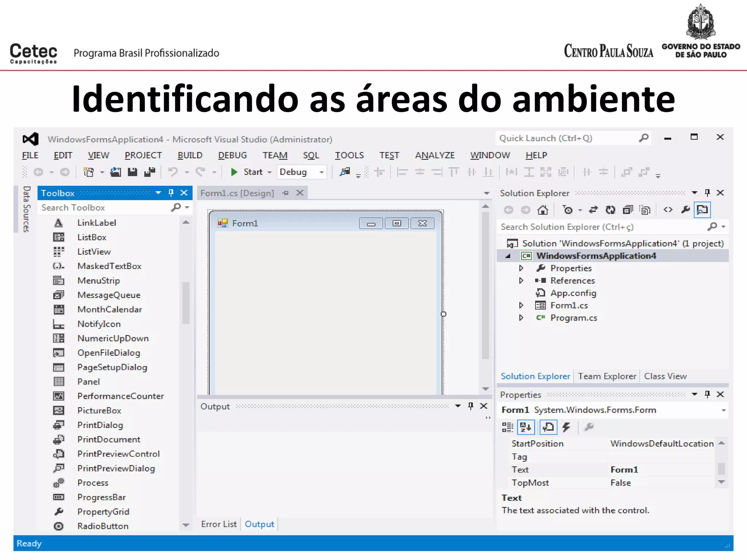Screen dimensions: 747x560
Task: Open the Debug configuration dropdown
Action: (321, 172)
